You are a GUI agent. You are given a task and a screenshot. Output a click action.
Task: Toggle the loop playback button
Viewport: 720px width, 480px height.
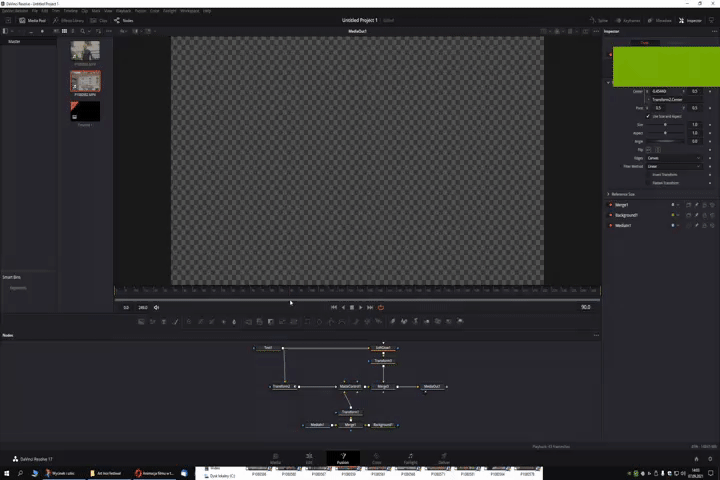click(x=381, y=307)
